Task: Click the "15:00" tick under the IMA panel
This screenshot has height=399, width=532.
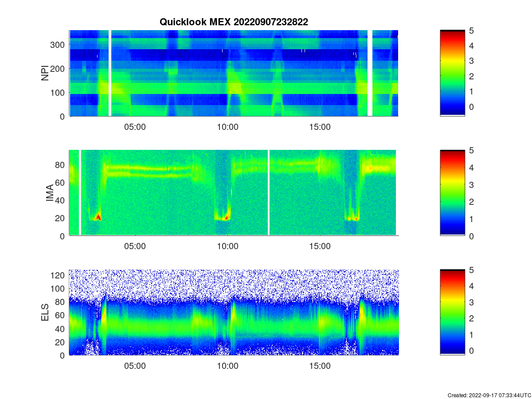Action: (x=320, y=246)
